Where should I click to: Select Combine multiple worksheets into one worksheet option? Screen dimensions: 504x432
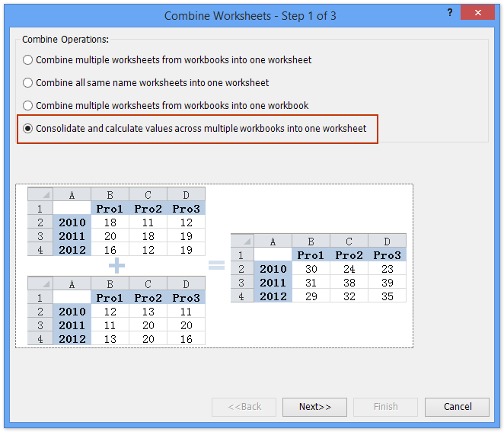pyautogui.click(x=28, y=59)
